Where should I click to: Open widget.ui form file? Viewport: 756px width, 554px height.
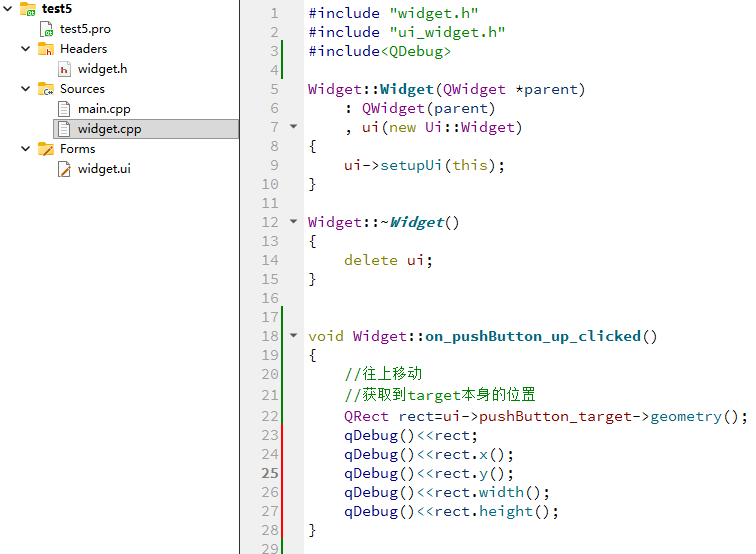(x=104, y=169)
